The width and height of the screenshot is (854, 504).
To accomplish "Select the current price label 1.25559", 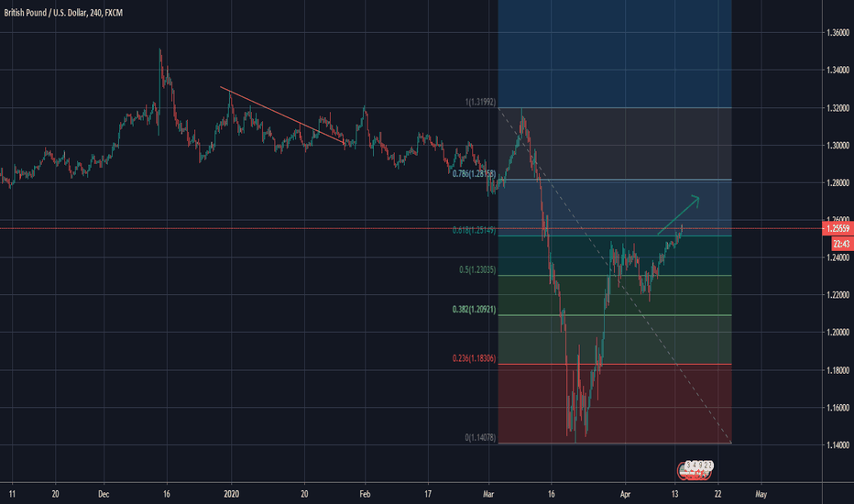I will [838, 229].
